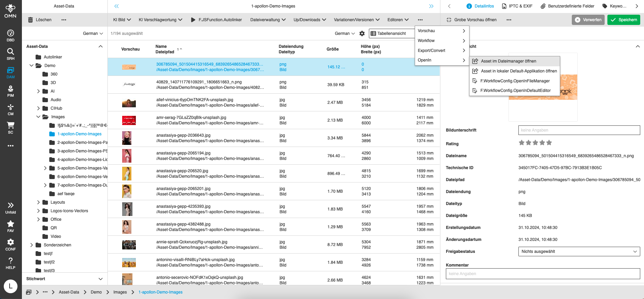Screen dimensions: 644x299
Task: Collapse the Asset-Data tree section
Action: point(101,46)
